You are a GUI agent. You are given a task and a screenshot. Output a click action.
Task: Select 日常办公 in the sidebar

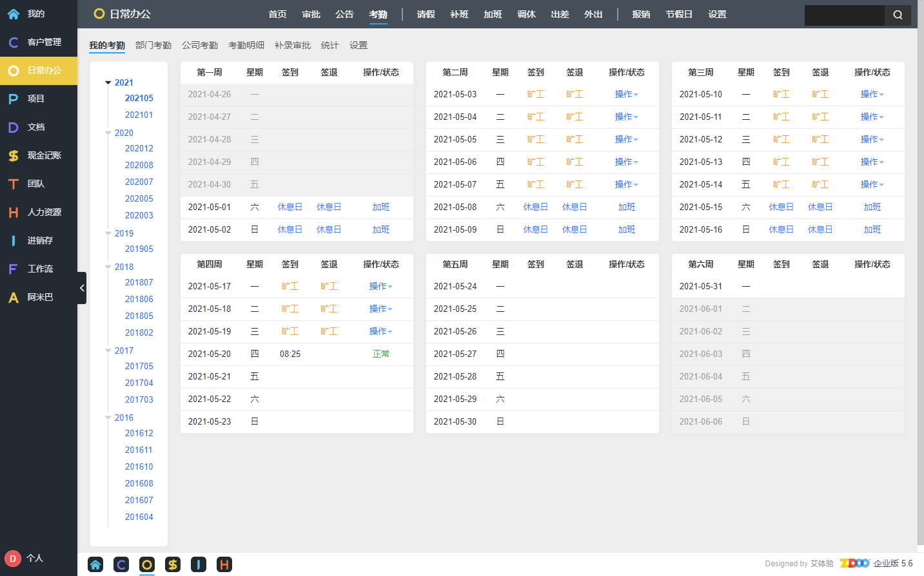coord(39,70)
